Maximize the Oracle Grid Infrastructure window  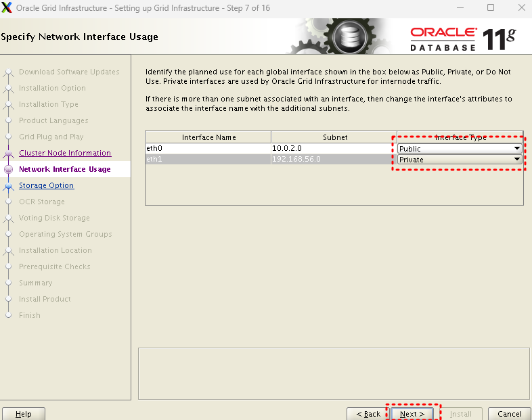[491, 7]
